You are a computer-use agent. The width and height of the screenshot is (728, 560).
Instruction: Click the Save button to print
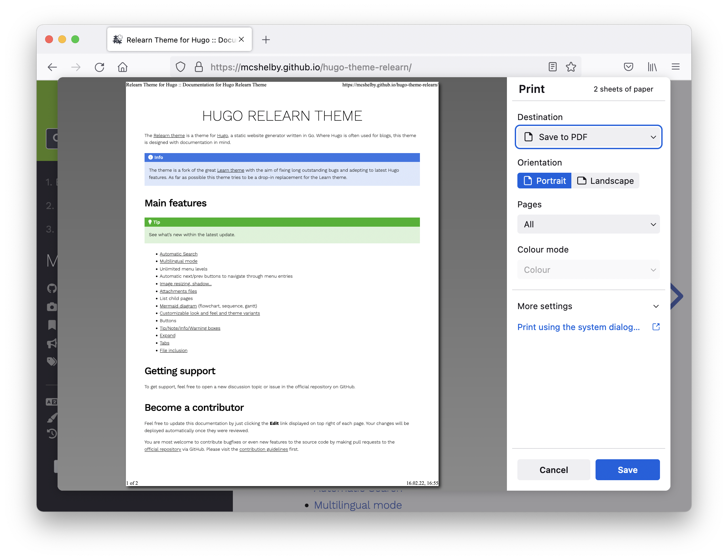[627, 470]
